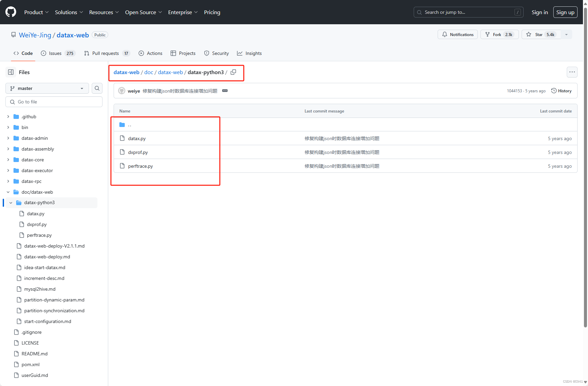
Task: Switch to the Projects tab
Action: coord(183,53)
